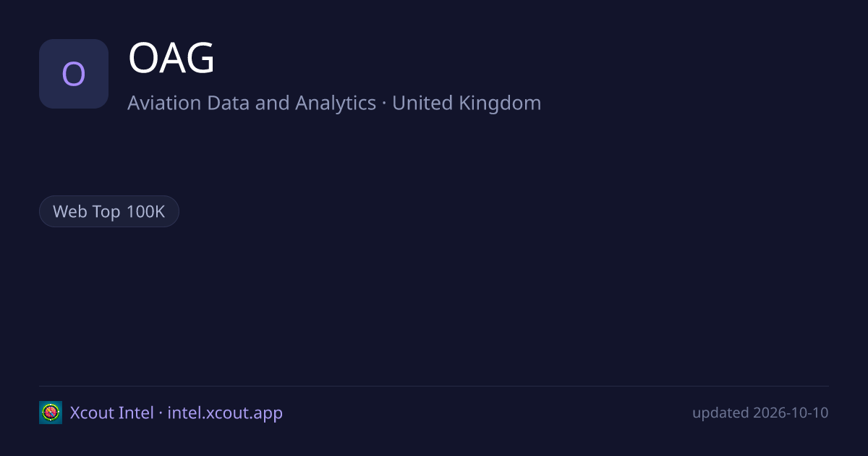
Task: Click the Aviation Data and Analytics label
Action: tap(252, 103)
